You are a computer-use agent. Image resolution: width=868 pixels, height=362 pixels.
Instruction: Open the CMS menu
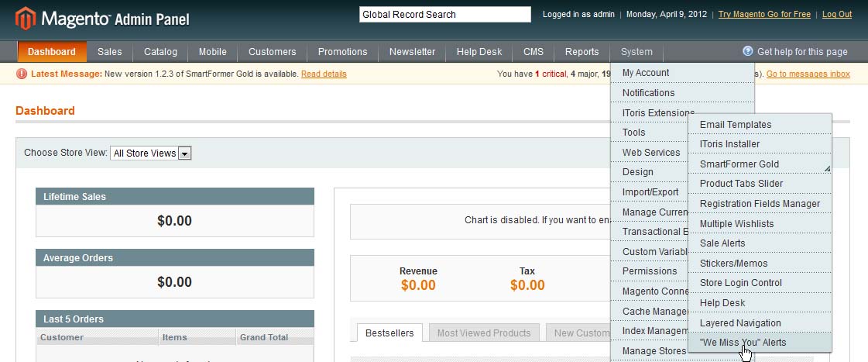coord(533,52)
